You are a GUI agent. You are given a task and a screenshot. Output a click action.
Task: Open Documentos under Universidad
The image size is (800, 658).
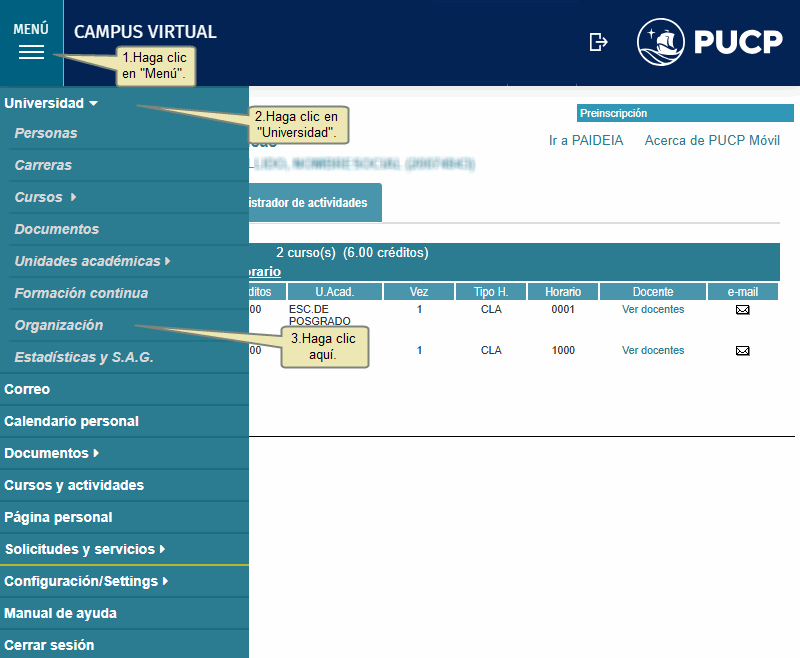(57, 229)
